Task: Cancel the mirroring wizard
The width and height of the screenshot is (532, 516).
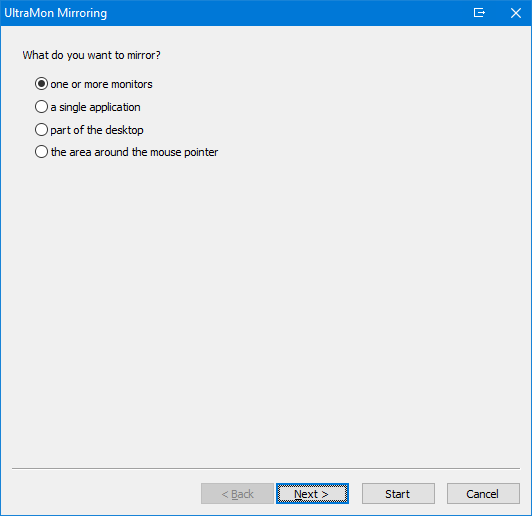Action: pos(483,494)
